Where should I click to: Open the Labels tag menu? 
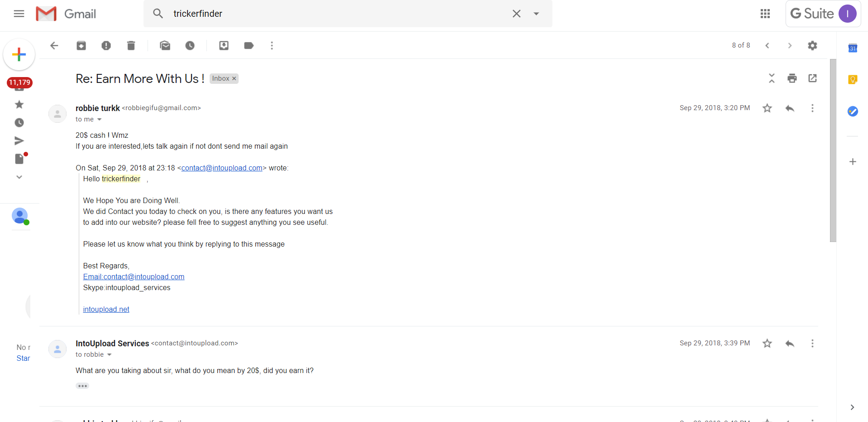(249, 45)
